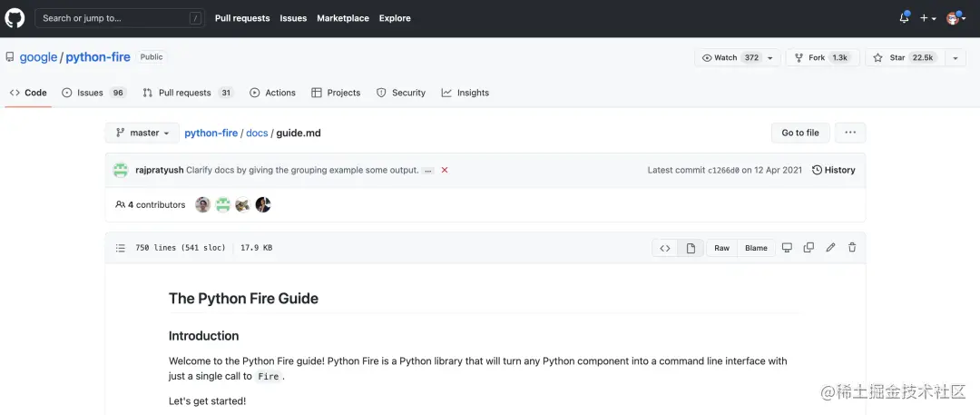Click the Go to file button
The width and height of the screenshot is (980, 415).
(x=800, y=133)
